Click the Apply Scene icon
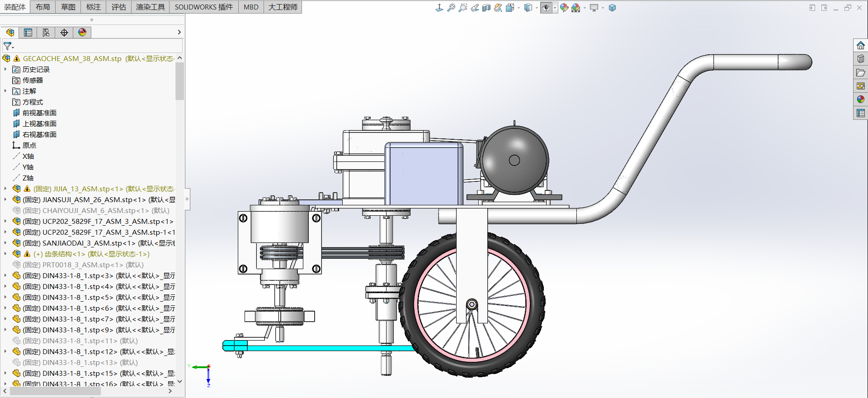Viewport: 868px width, 398px height. pos(576,8)
